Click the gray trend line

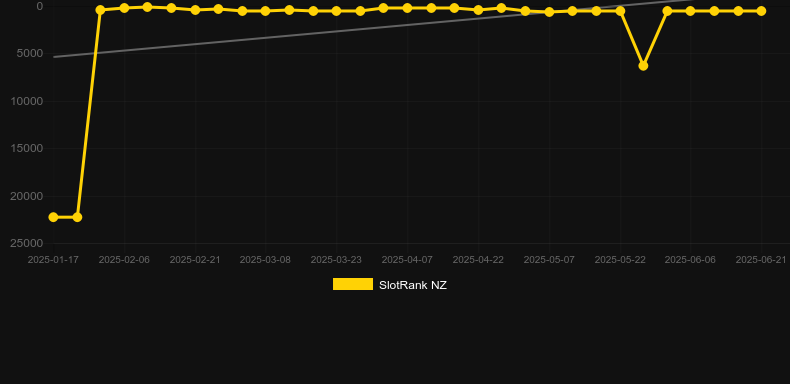(x=302, y=34)
